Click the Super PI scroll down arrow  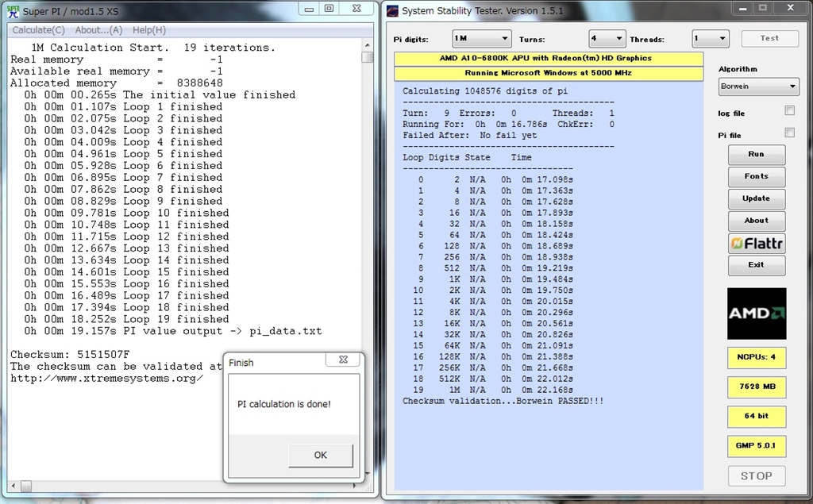tap(367, 473)
